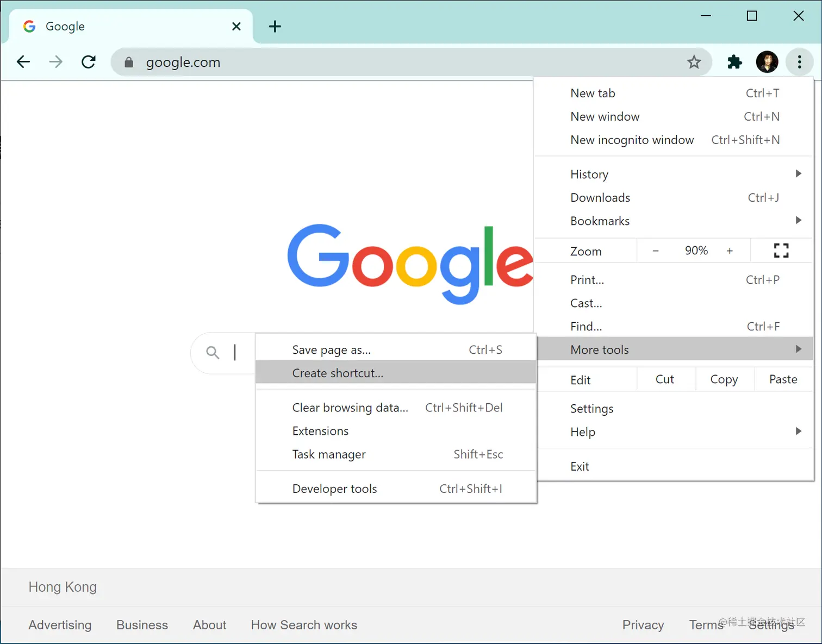
Task: Open Settings from the Chrome menu
Action: pyautogui.click(x=674, y=409)
